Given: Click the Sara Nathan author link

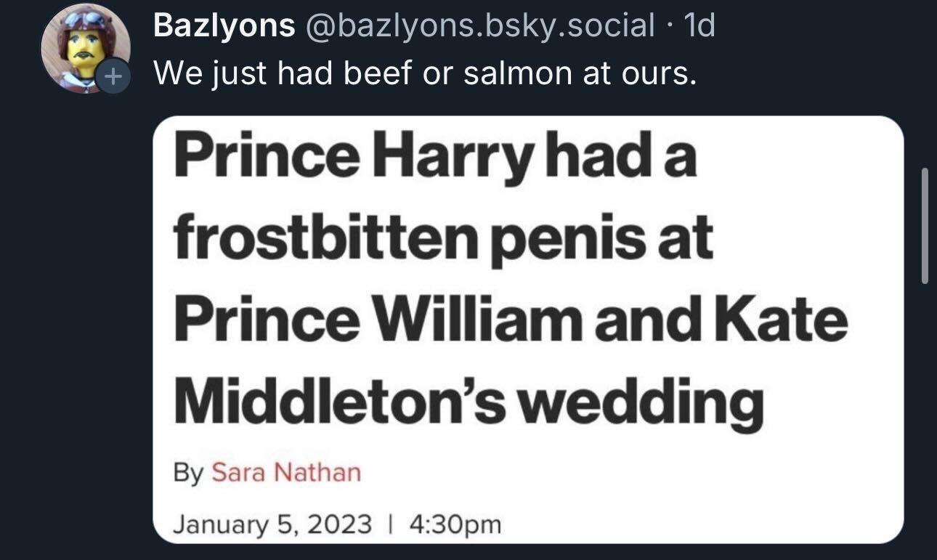Looking at the screenshot, I should [285, 473].
